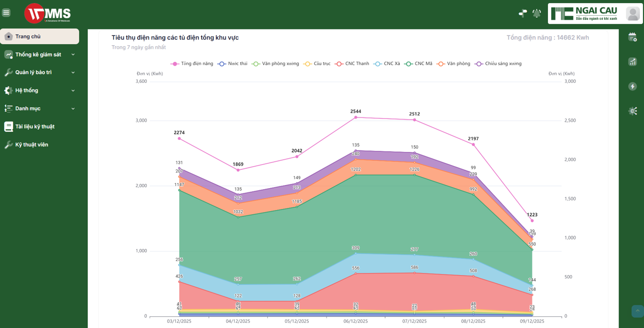Toggle the CNC Mã legend color marker
This screenshot has height=328, width=644.
tap(408, 64)
